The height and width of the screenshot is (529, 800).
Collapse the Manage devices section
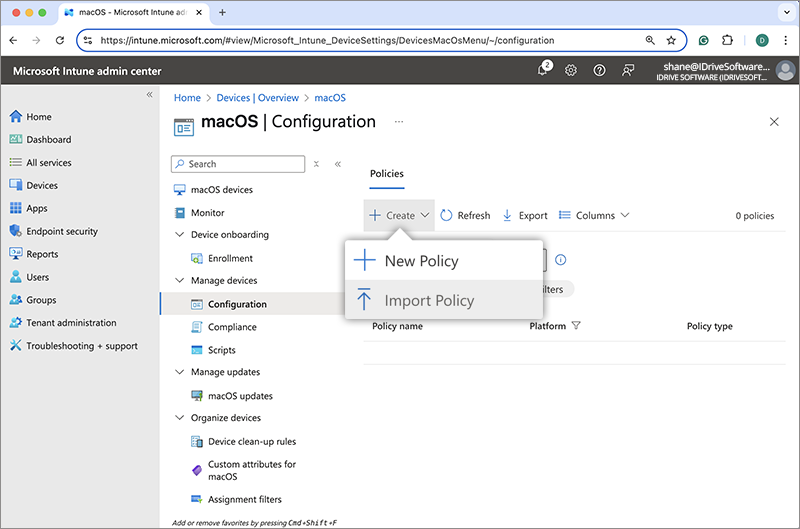point(180,281)
